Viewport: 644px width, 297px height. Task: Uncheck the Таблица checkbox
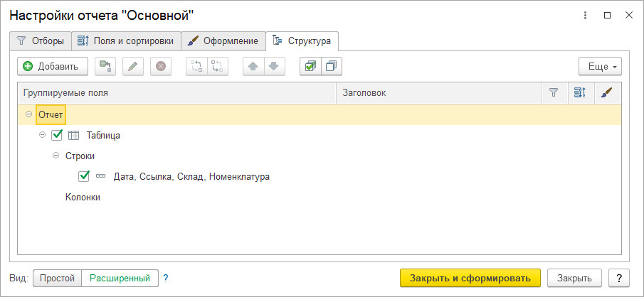coord(57,135)
